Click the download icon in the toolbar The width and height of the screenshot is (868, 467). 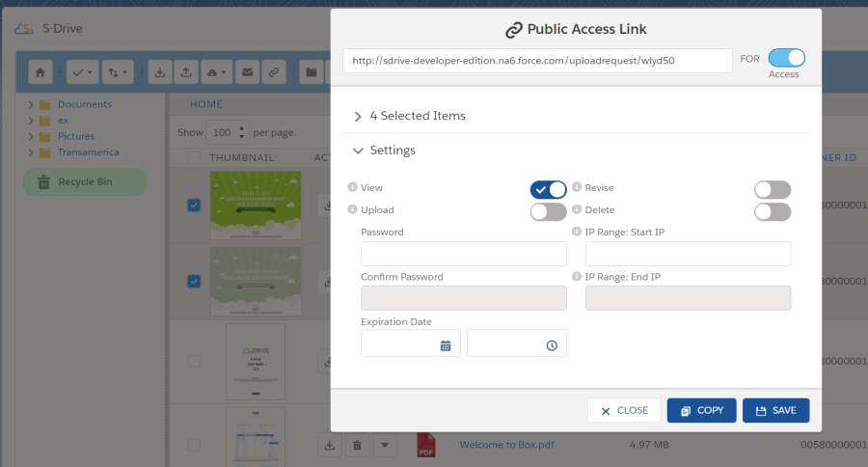pyautogui.click(x=161, y=71)
